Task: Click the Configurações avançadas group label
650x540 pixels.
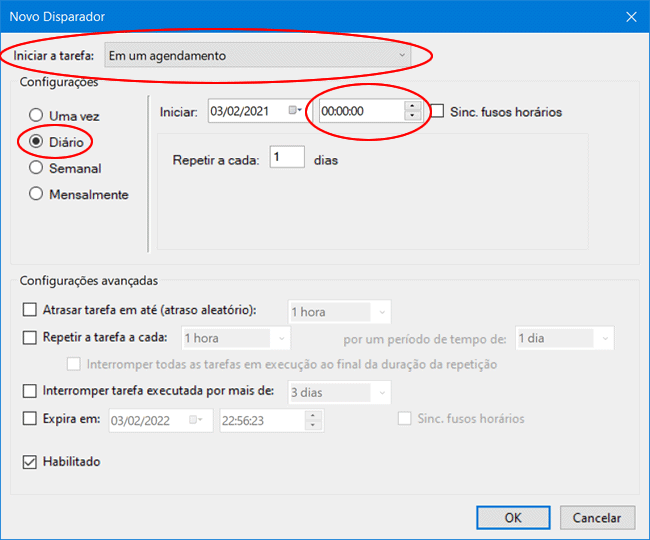Action: tap(89, 281)
